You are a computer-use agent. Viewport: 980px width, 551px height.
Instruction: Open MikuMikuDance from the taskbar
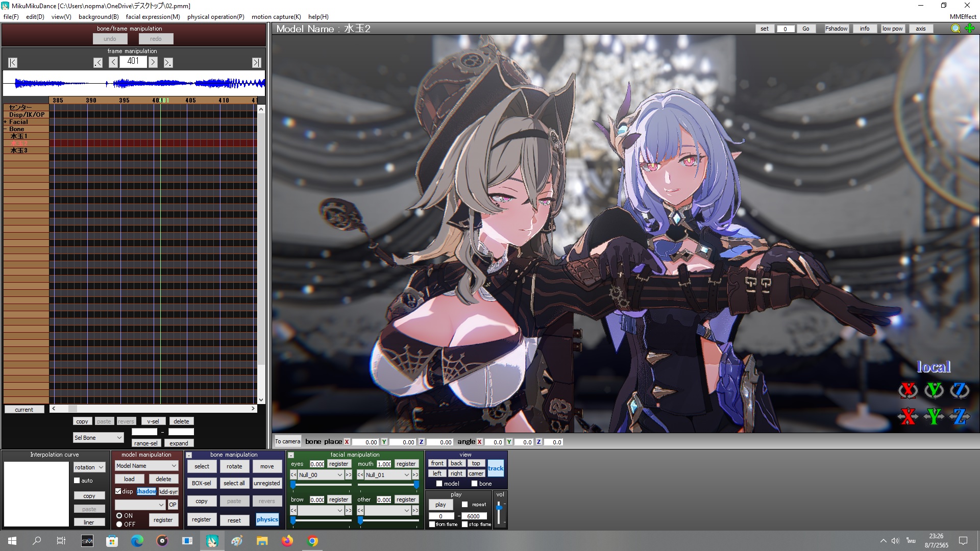click(212, 541)
